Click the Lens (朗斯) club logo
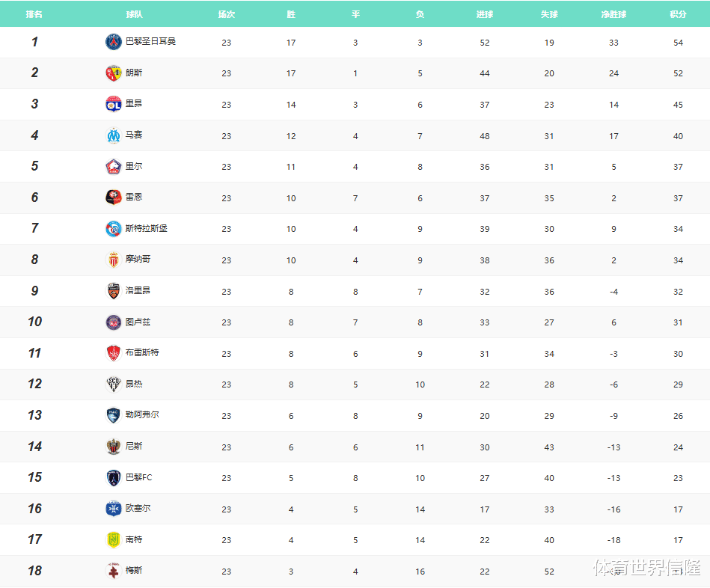The height and width of the screenshot is (588, 710). (x=113, y=73)
